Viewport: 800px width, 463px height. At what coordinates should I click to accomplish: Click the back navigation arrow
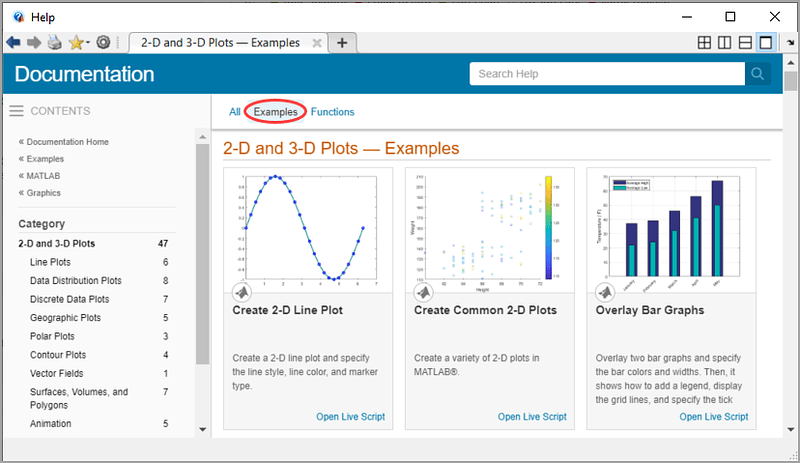13,43
